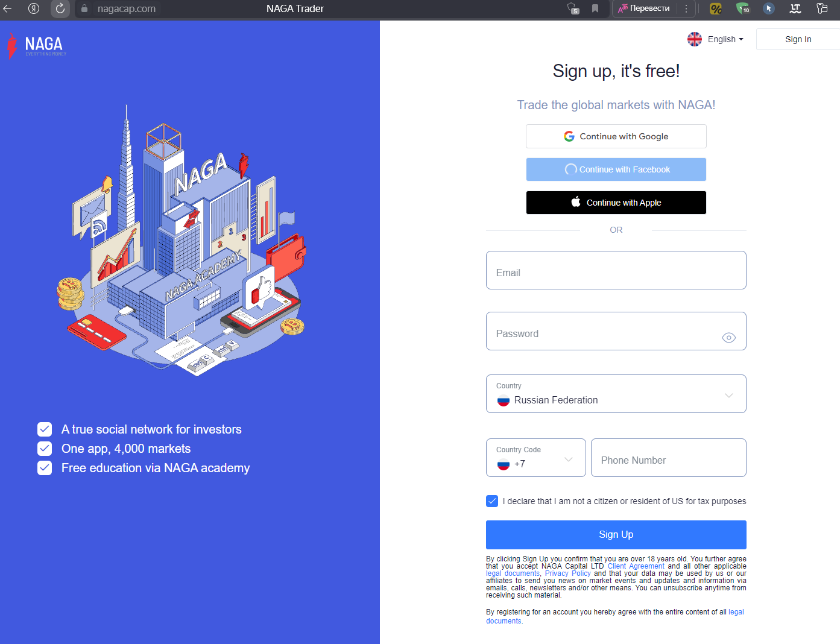This screenshot has height=644, width=840.
Task: Open the blue cursor extension icon
Action: click(769, 8)
